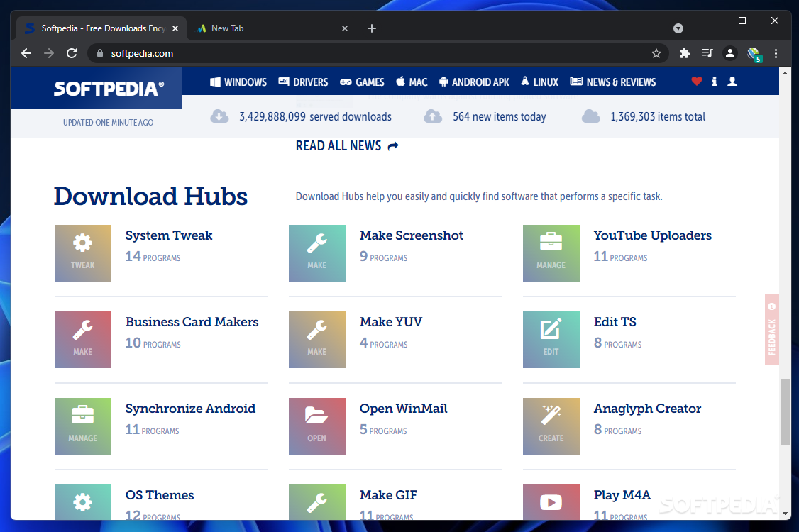This screenshot has width=799, height=532.
Task: Open the Open WinMail folder tile icon
Action: coord(317,426)
